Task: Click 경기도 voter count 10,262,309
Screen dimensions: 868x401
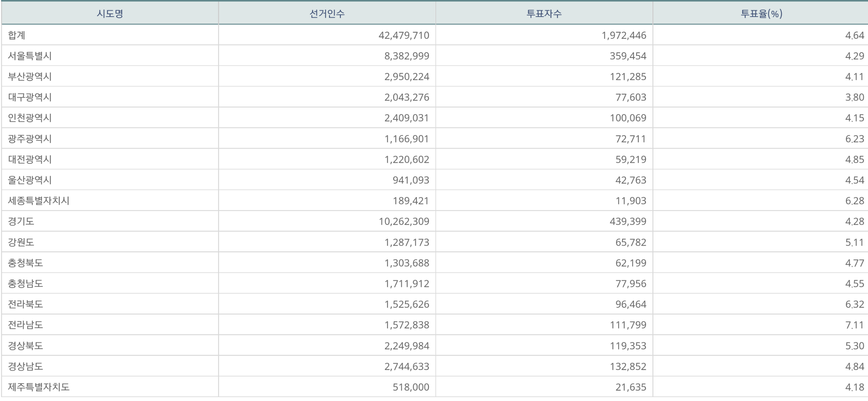Action: point(404,221)
